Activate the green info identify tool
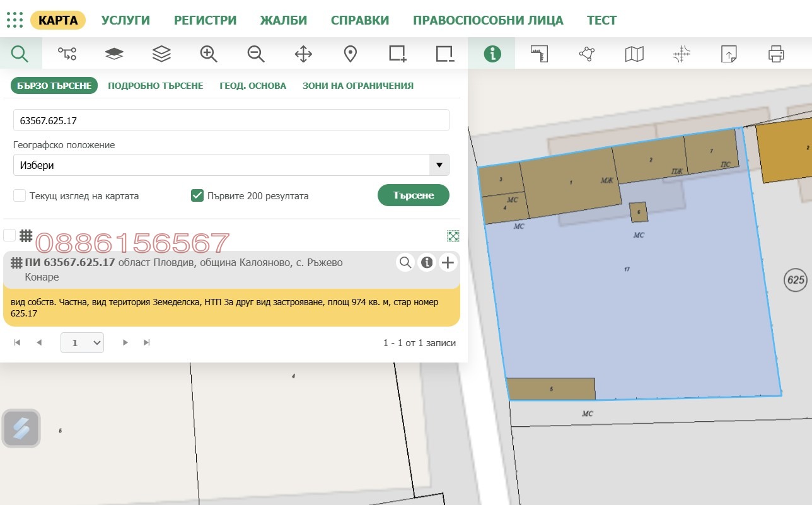Image resolution: width=812 pixels, height=505 pixels. (492, 54)
